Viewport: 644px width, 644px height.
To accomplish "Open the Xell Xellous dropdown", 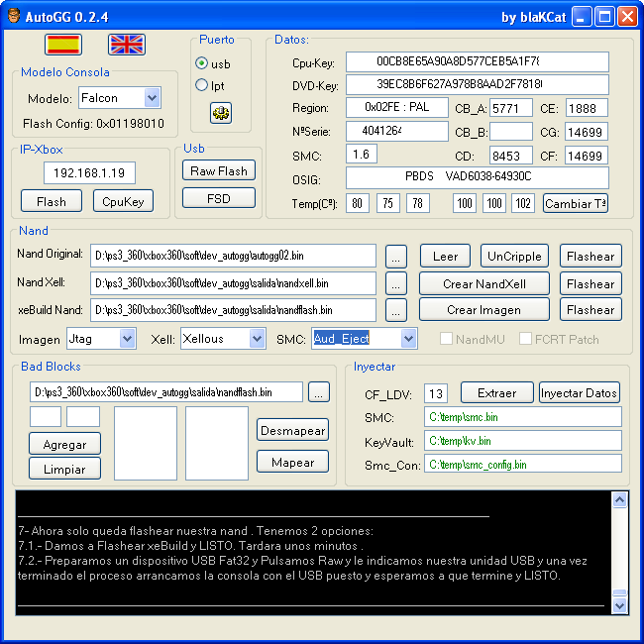I will 258,339.
